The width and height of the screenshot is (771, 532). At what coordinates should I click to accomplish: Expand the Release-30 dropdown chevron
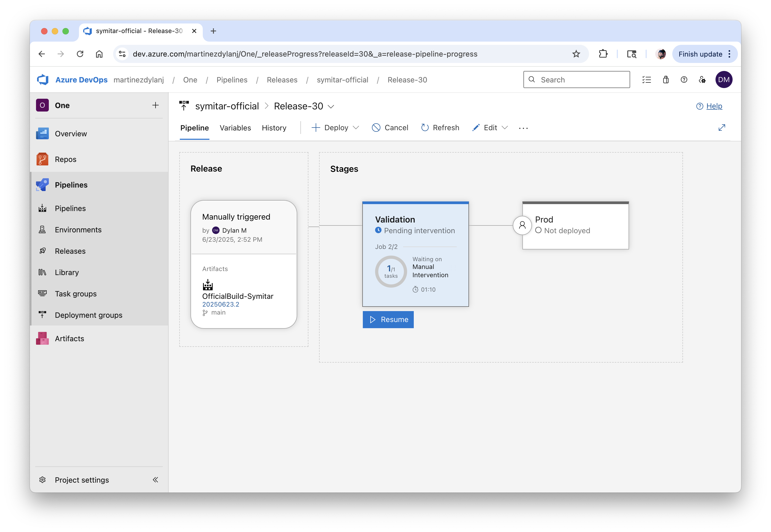(331, 107)
